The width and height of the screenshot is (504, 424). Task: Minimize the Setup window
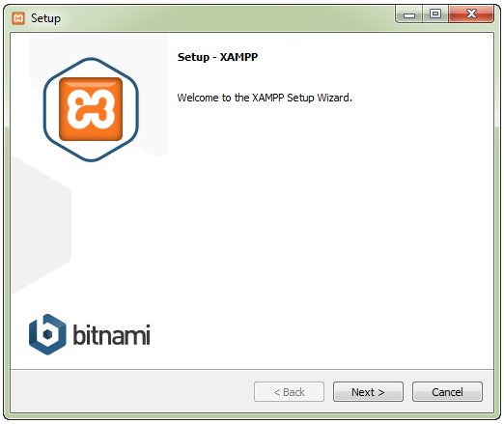[409, 14]
